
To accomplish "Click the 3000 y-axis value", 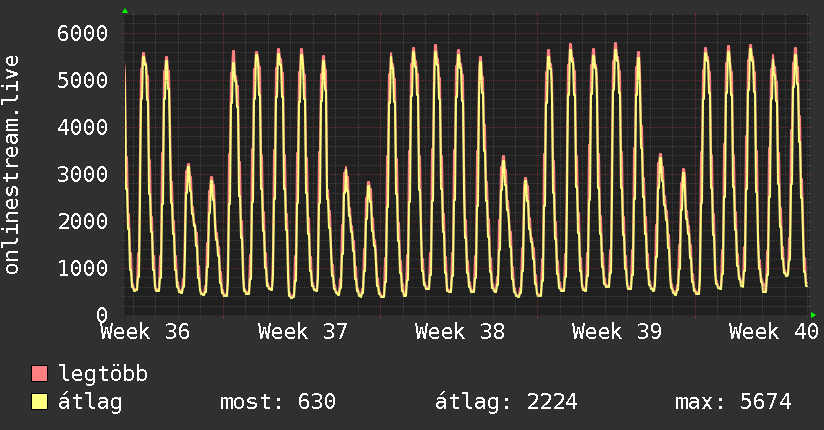I will point(83,174).
